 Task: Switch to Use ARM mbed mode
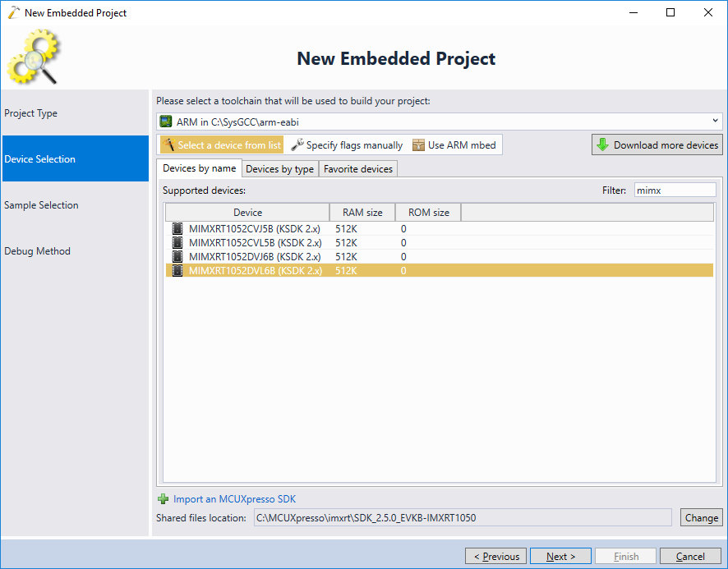[x=454, y=145]
